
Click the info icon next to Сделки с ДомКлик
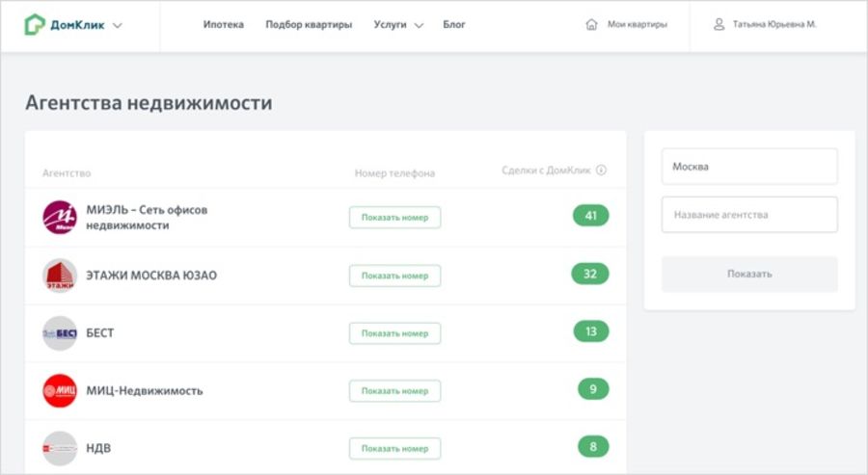point(601,171)
